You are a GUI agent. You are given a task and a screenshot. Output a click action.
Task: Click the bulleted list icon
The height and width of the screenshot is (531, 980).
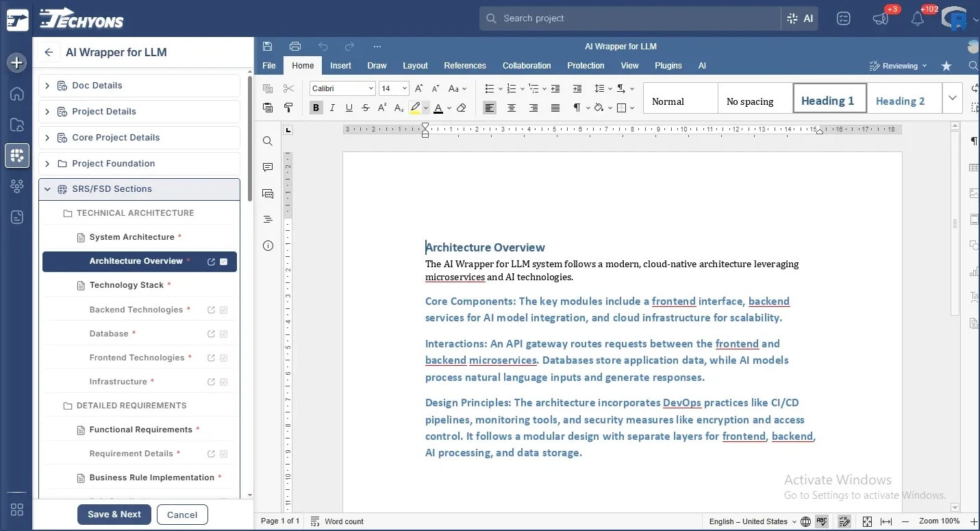coord(490,88)
